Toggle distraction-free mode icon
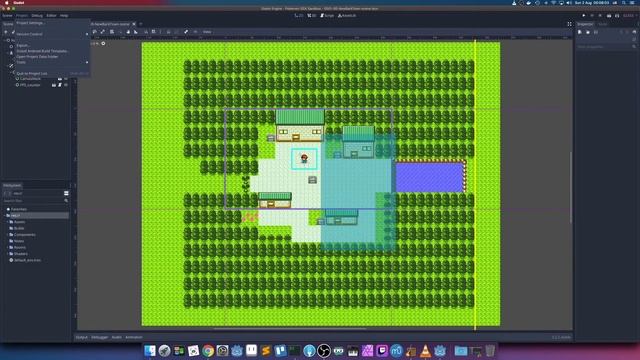This screenshot has width=640, height=360. point(569,24)
